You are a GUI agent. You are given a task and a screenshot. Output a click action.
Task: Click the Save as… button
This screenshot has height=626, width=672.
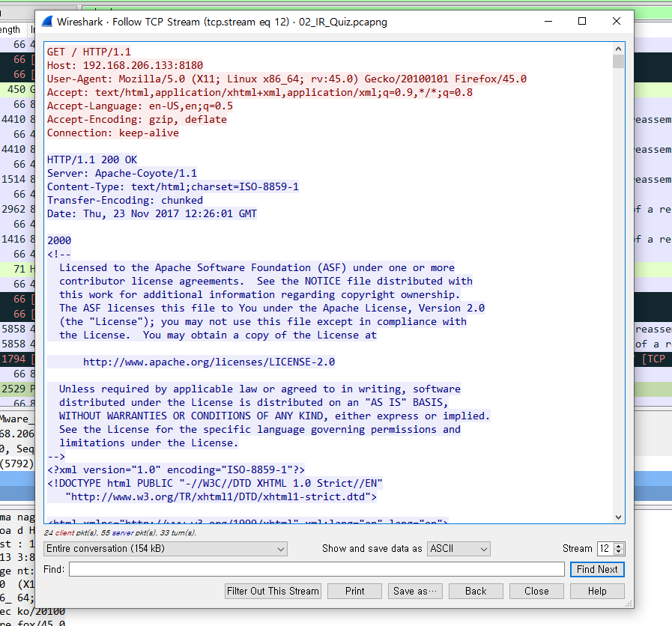click(x=415, y=592)
